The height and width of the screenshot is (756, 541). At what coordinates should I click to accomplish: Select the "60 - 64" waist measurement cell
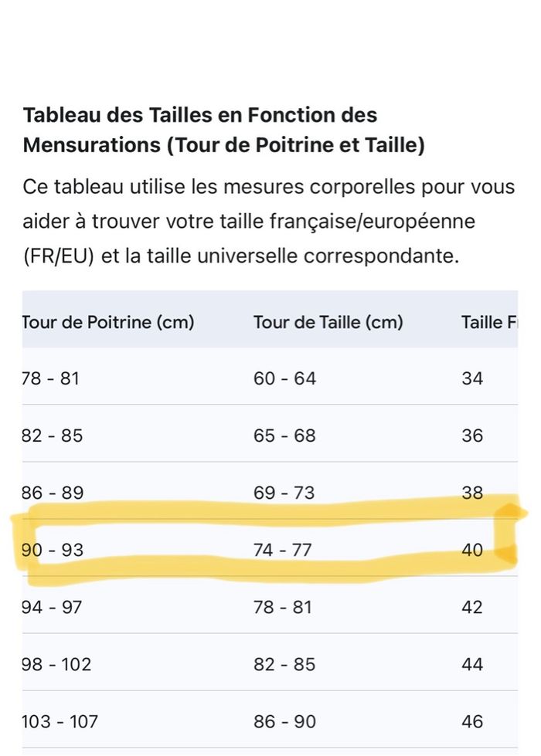tap(284, 378)
